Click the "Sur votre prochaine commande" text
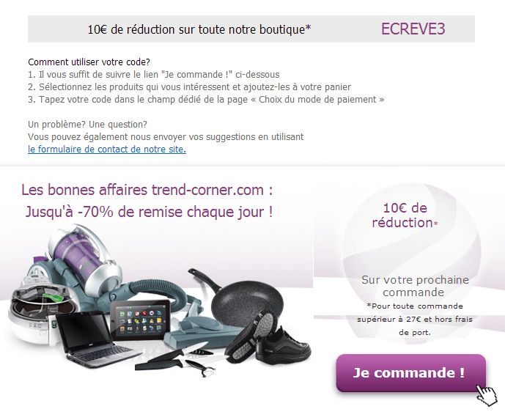This screenshot has height=420, width=505. click(x=415, y=286)
